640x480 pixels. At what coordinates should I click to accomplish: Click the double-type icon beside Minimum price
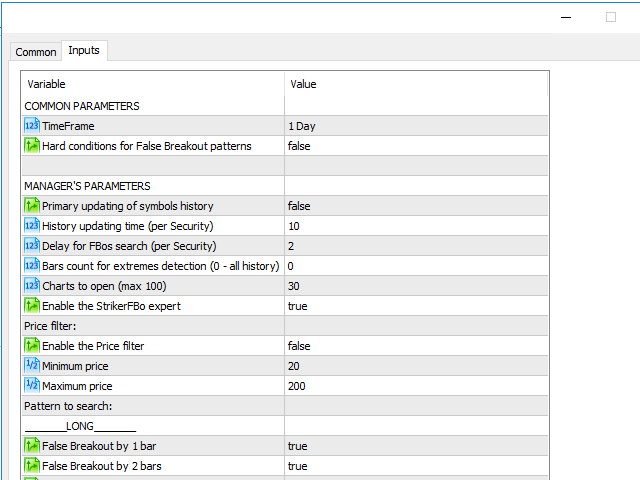pos(32,366)
